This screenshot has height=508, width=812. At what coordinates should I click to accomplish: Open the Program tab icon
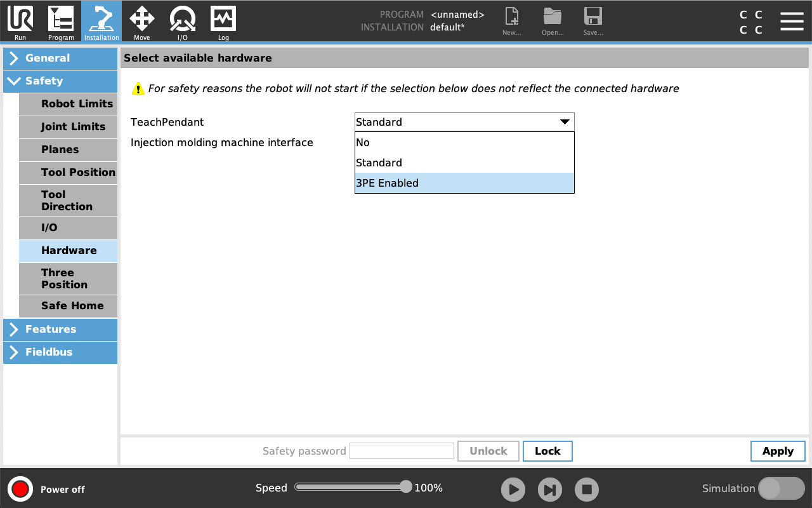pyautogui.click(x=61, y=20)
